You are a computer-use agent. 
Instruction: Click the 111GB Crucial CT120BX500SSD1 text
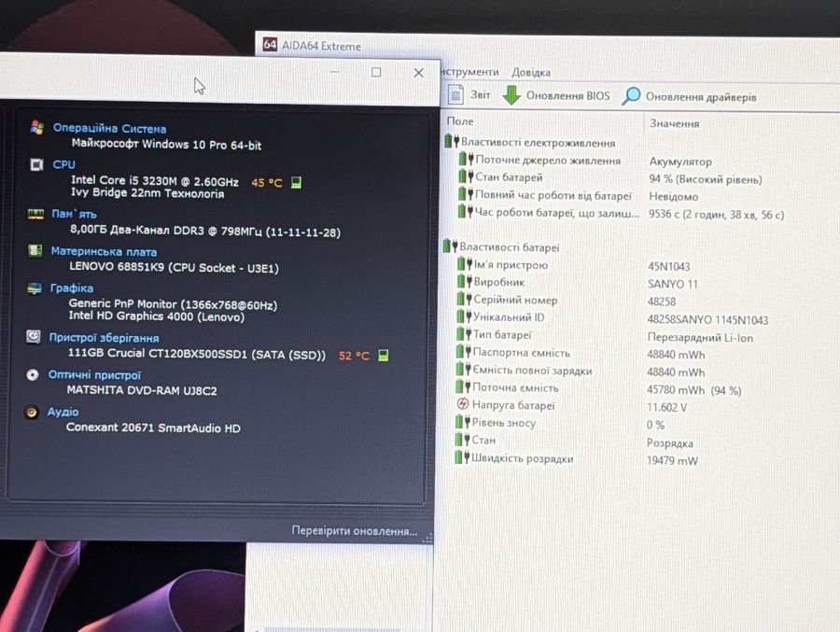pos(196,354)
